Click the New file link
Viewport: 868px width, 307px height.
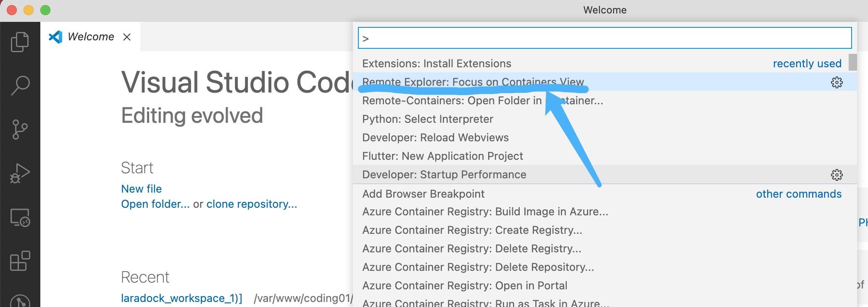[141, 189]
